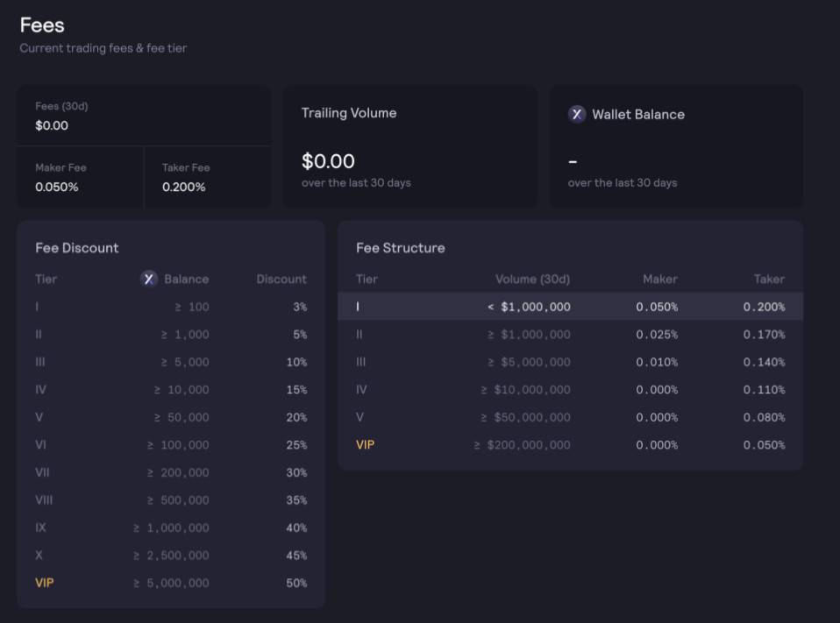
Task: Select the VIP row in the Fee Discount table
Action: tap(171, 583)
